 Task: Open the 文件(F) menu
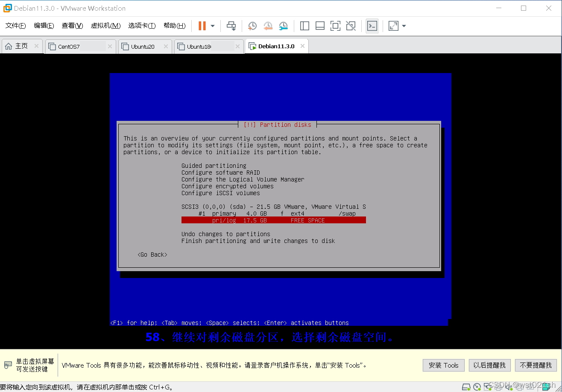pos(16,26)
